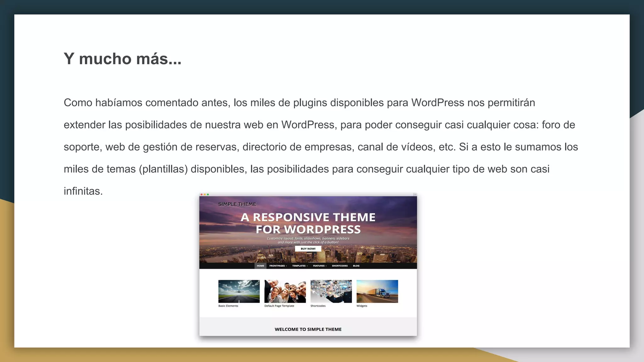Image resolution: width=644 pixels, height=362 pixels.
Task: Click the Basic Elements caption
Action: pos(228,306)
